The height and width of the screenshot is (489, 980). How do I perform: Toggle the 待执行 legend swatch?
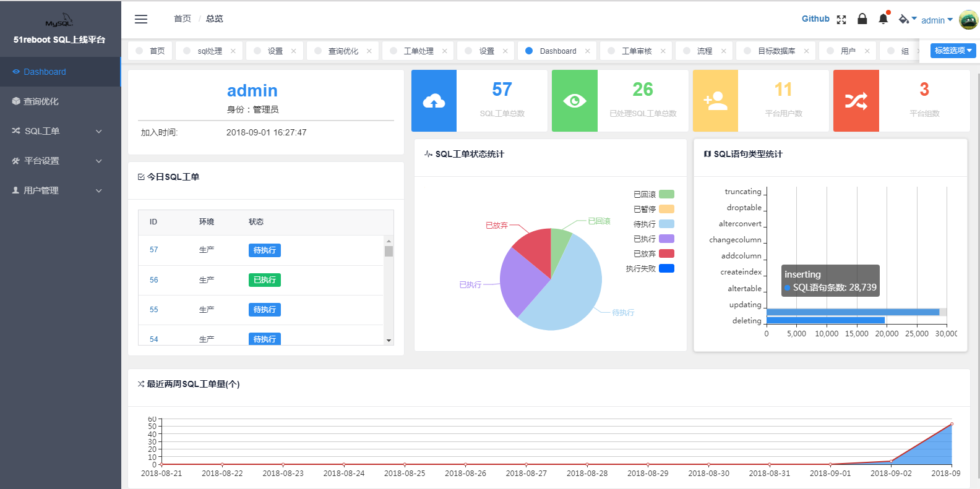tap(666, 224)
